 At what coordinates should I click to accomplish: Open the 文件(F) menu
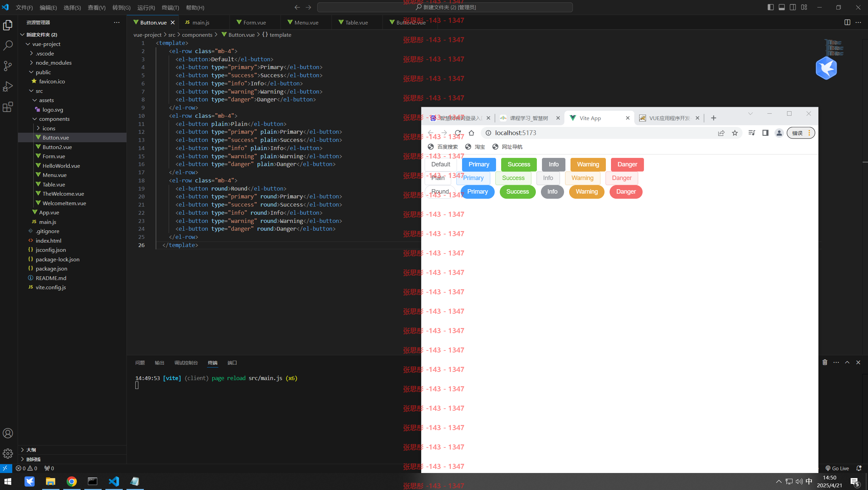point(24,7)
